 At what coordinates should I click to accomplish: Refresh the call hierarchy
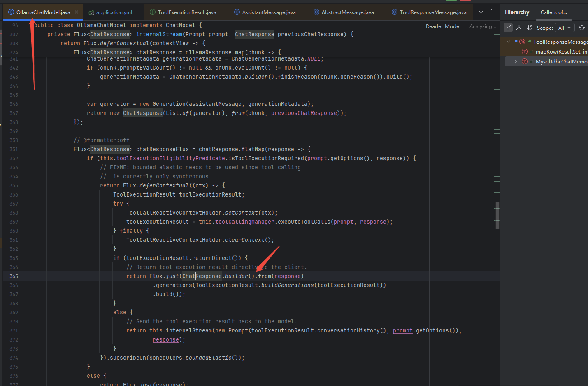coord(582,28)
